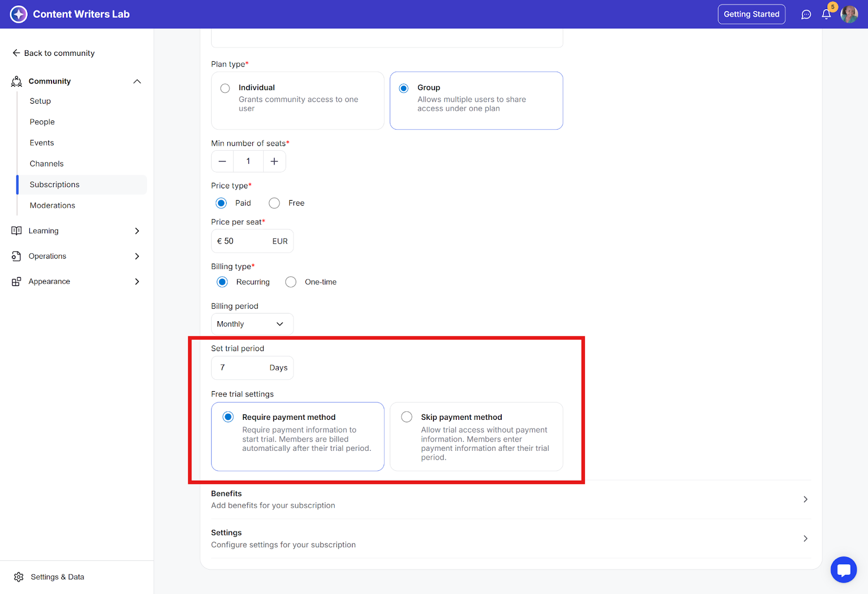The width and height of the screenshot is (868, 594).
Task: Open the notifications bell icon
Action: (x=826, y=15)
